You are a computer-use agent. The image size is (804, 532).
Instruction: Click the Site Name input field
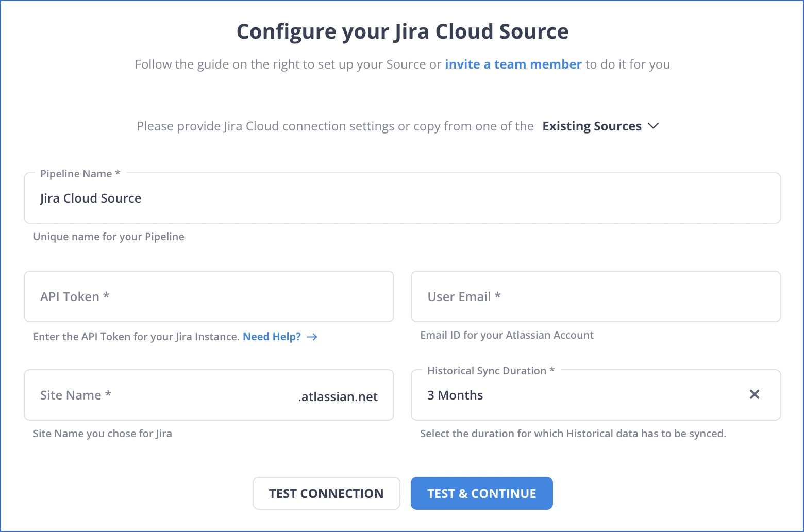(x=155, y=395)
